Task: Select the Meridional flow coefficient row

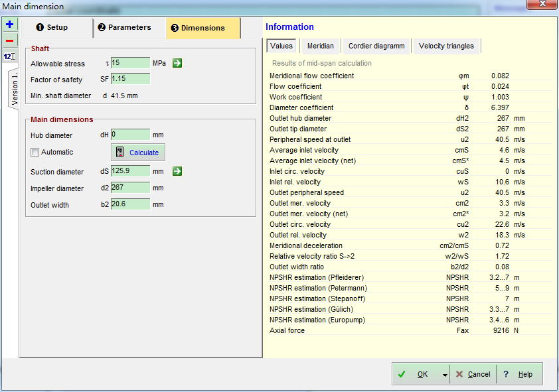Action: pyautogui.click(x=410, y=76)
